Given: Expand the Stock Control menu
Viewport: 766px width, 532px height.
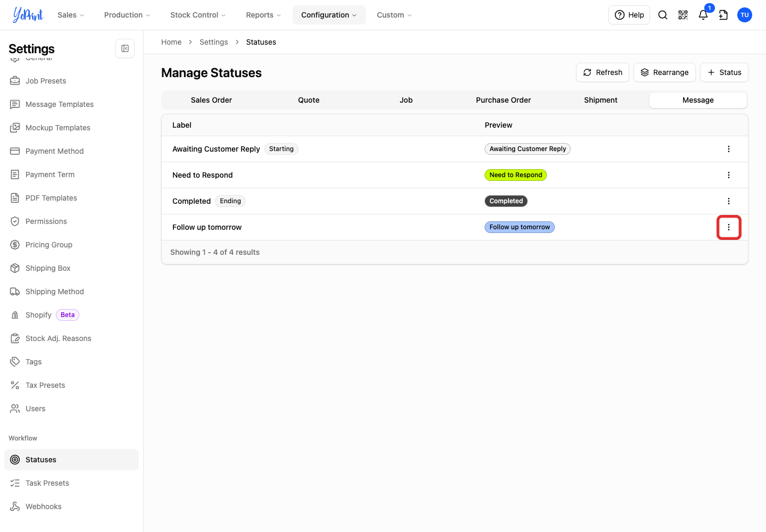Looking at the screenshot, I should (x=198, y=15).
